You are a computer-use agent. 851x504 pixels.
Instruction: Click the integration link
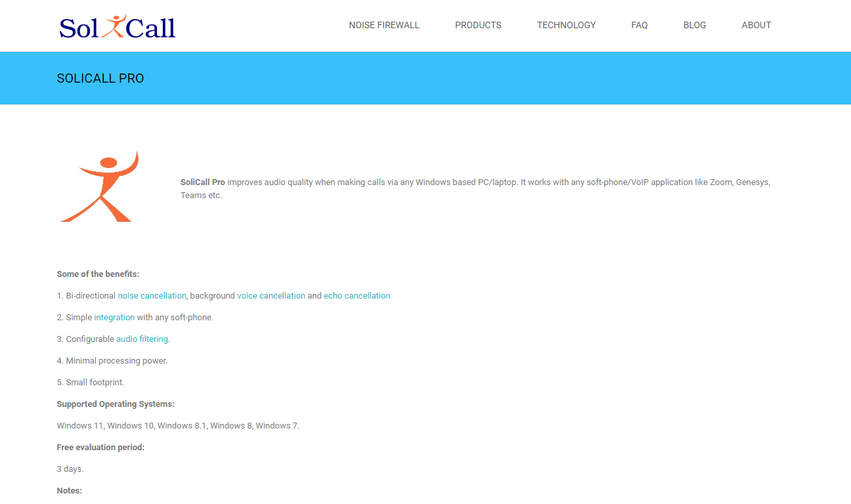click(114, 318)
